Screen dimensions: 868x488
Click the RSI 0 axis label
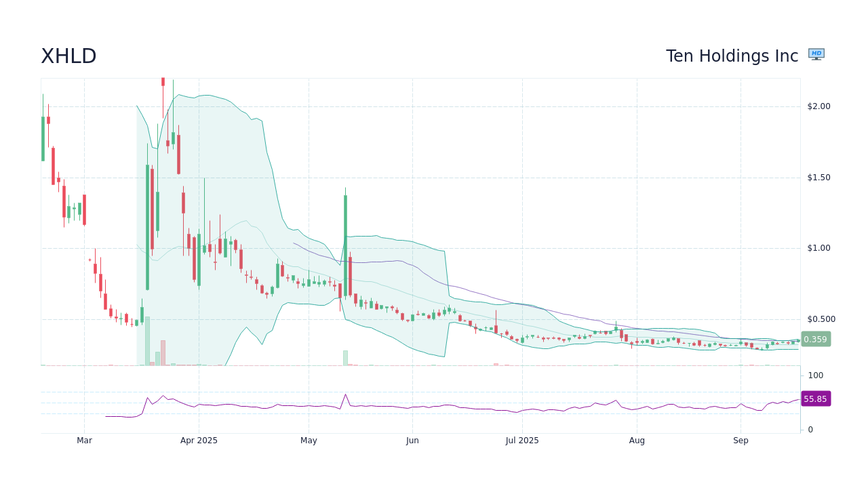(810, 430)
